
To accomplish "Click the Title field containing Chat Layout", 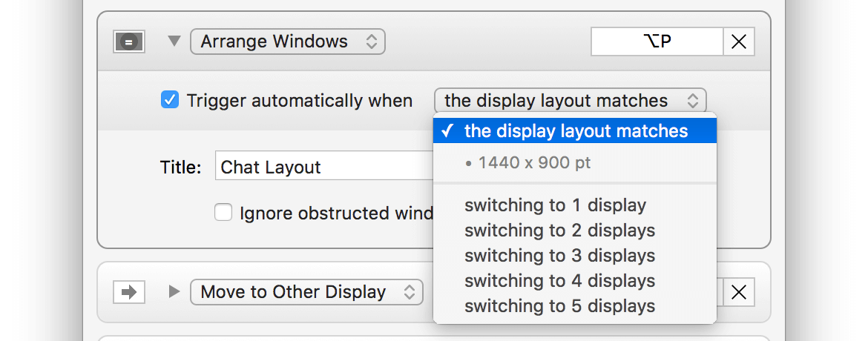I will tap(323, 167).
